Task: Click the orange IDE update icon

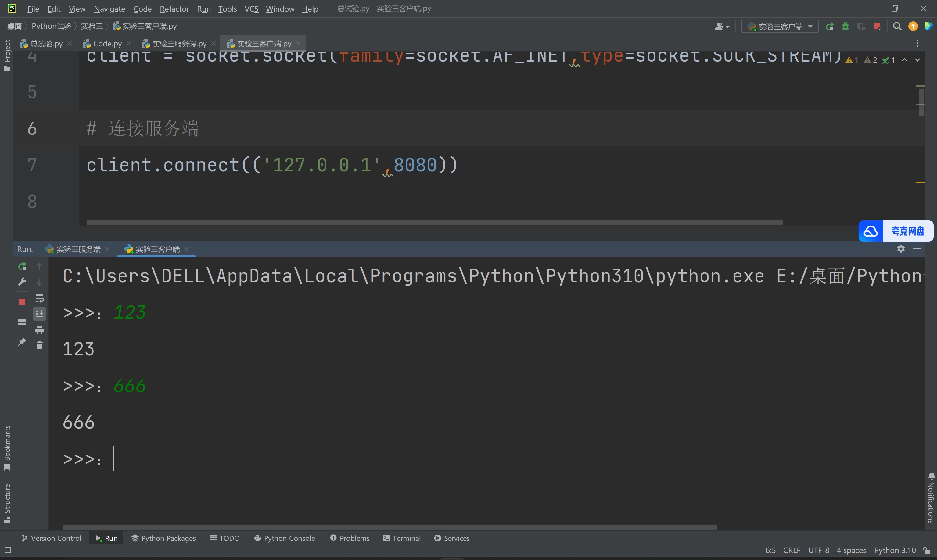Action: point(913,27)
